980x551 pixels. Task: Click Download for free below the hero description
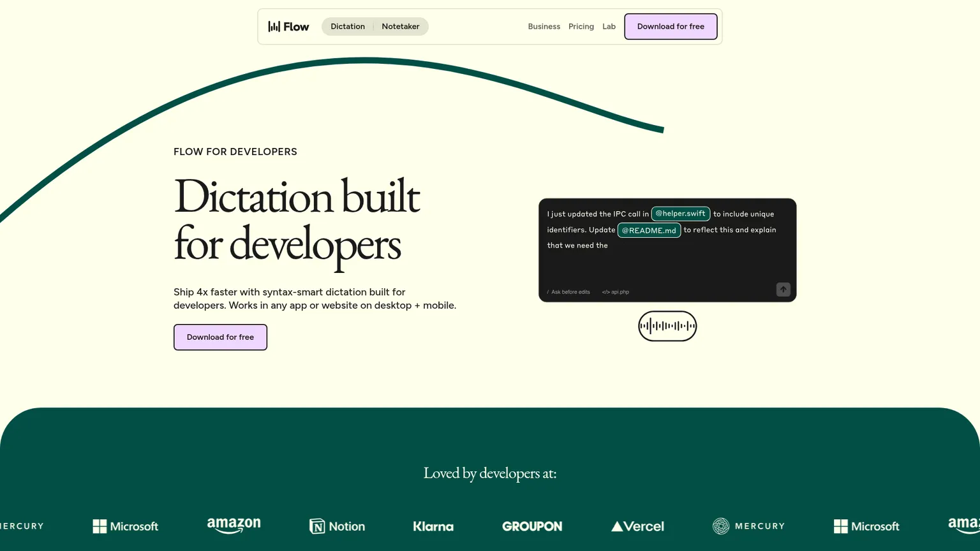(220, 337)
